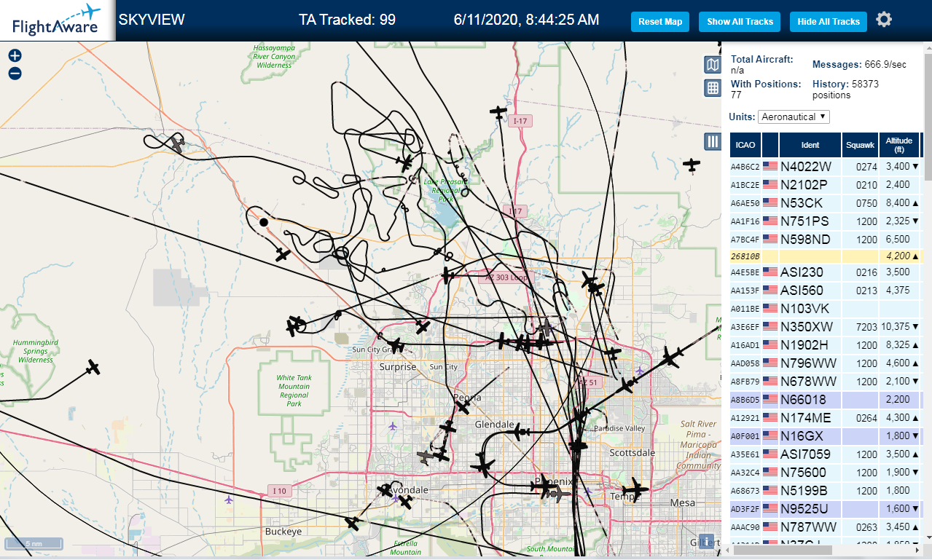The height and width of the screenshot is (560, 932).
Task: Select aircraft row N16GX
Action: point(827,436)
